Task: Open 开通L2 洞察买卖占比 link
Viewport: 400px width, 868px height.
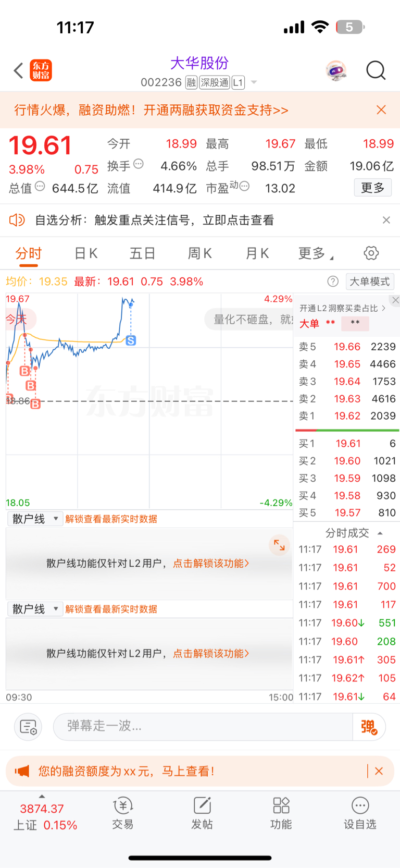Action: [342, 308]
